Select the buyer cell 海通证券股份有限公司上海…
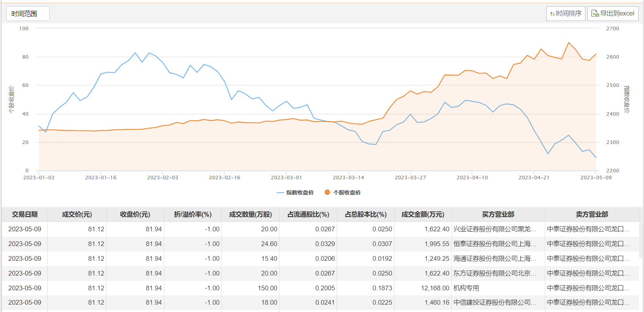This screenshot has height=312, width=644. click(498, 259)
